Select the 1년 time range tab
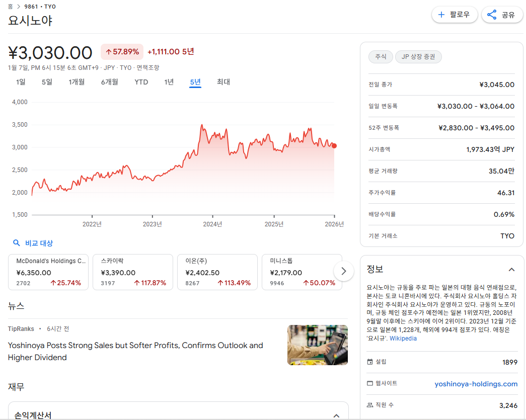Viewport: 526px width, 420px height. (x=169, y=82)
